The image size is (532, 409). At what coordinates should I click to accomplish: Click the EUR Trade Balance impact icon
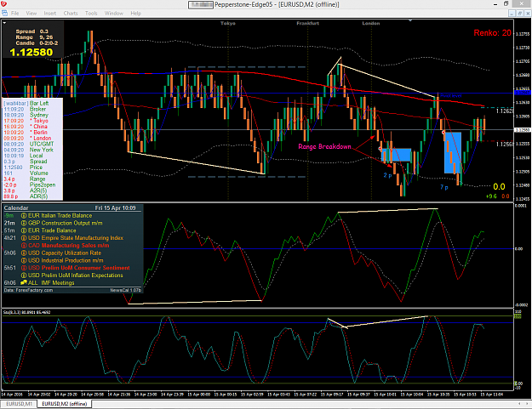coord(24,230)
